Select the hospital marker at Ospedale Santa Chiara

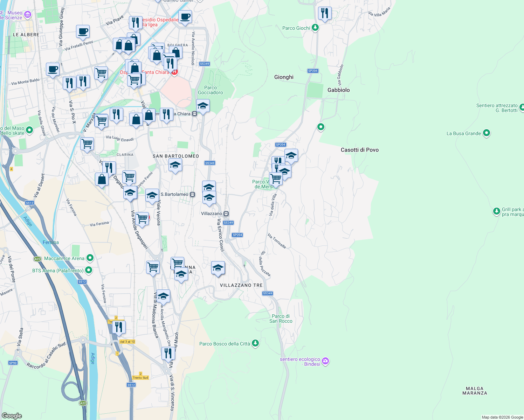(174, 72)
